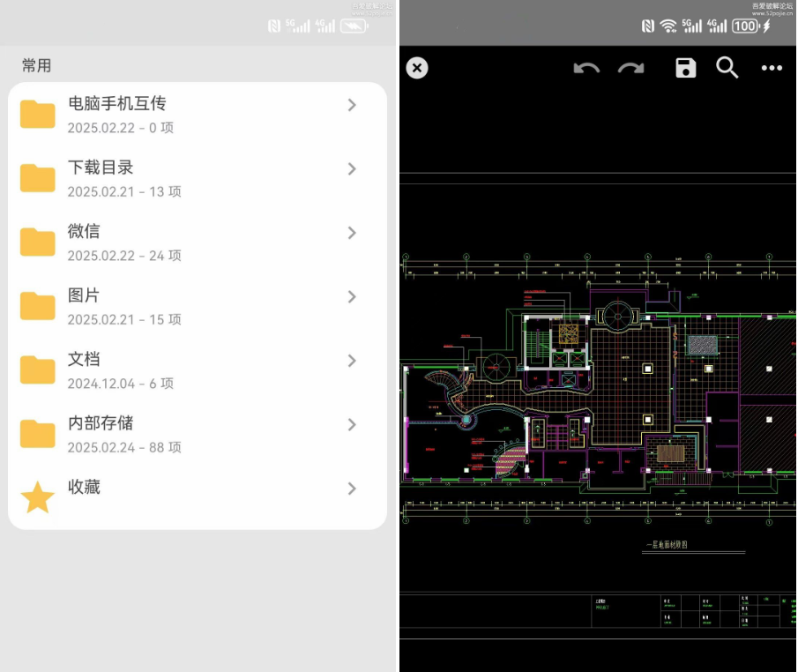The height and width of the screenshot is (672, 798).
Task: Redo the last drawing action
Action: coord(630,69)
